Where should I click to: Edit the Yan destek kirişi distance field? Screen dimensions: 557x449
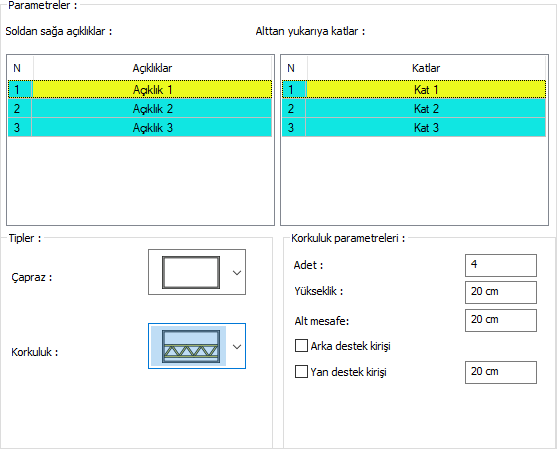[501, 372]
